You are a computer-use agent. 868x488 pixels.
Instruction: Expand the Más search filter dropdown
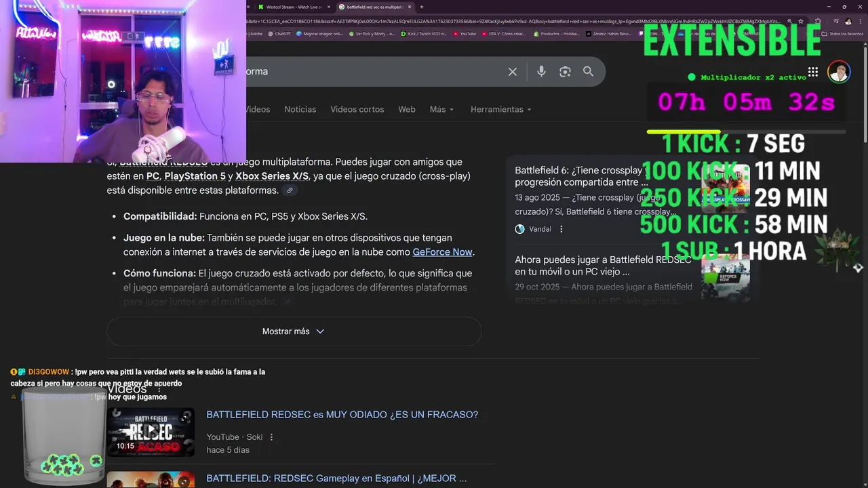pos(441,109)
